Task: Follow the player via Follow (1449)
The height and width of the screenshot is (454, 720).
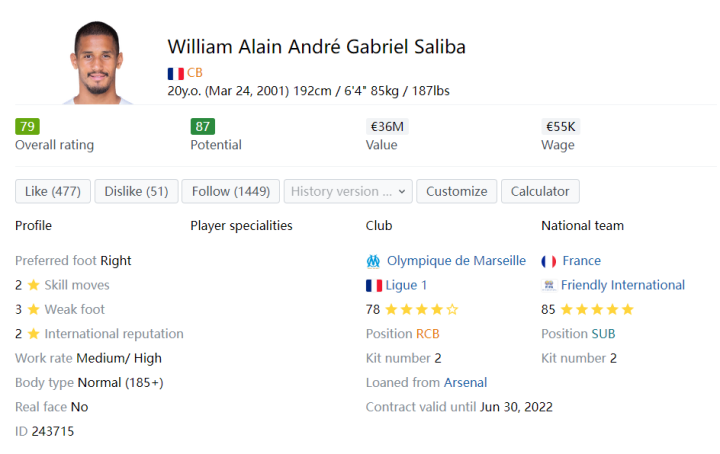Action: pos(231,191)
